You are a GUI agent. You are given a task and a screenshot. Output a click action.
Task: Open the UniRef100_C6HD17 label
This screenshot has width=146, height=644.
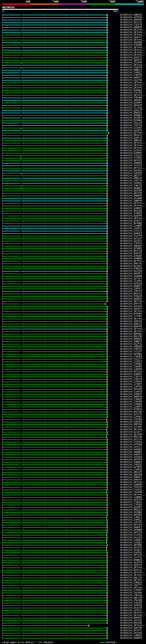click(x=131, y=72)
